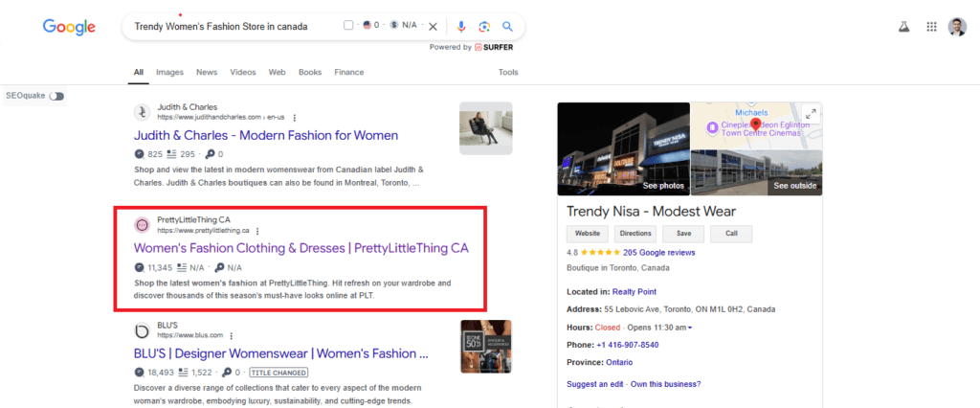Click the See photos storefront thumbnail
This screenshot has width=980, height=408.
[x=623, y=148]
